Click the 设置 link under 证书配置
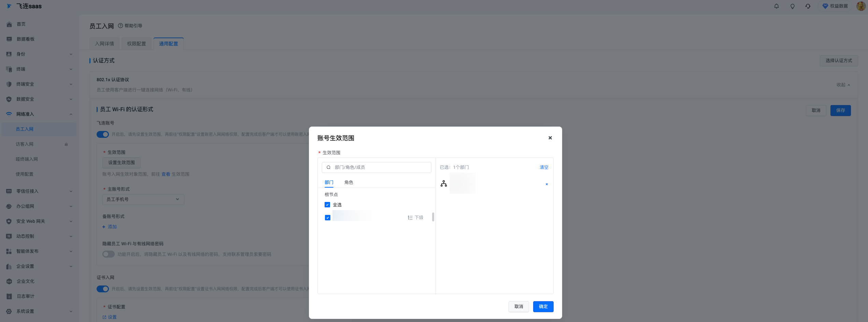Image resolution: width=868 pixels, height=322 pixels. click(x=110, y=317)
